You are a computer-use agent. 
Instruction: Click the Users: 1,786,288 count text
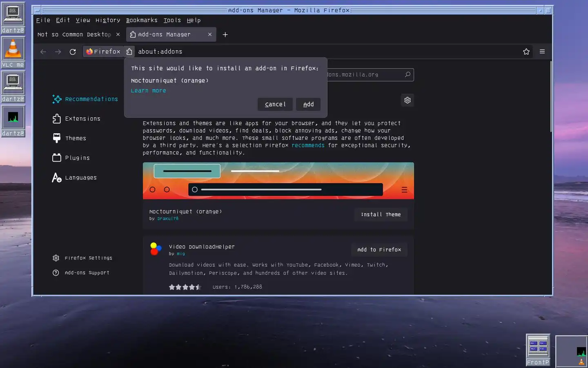[237, 287]
